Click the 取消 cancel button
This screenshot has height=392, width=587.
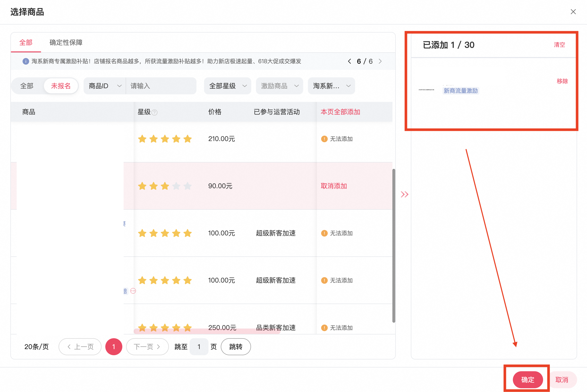[x=562, y=380]
